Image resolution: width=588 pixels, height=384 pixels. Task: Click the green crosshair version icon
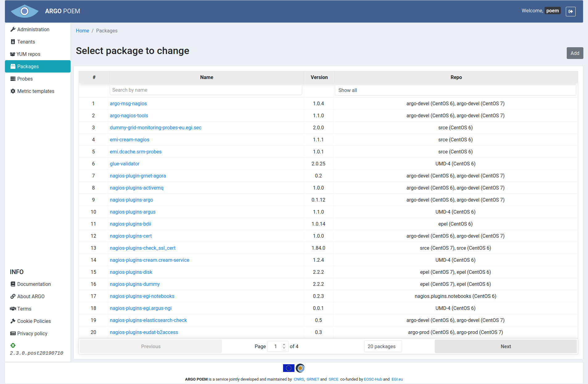click(x=13, y=345)
